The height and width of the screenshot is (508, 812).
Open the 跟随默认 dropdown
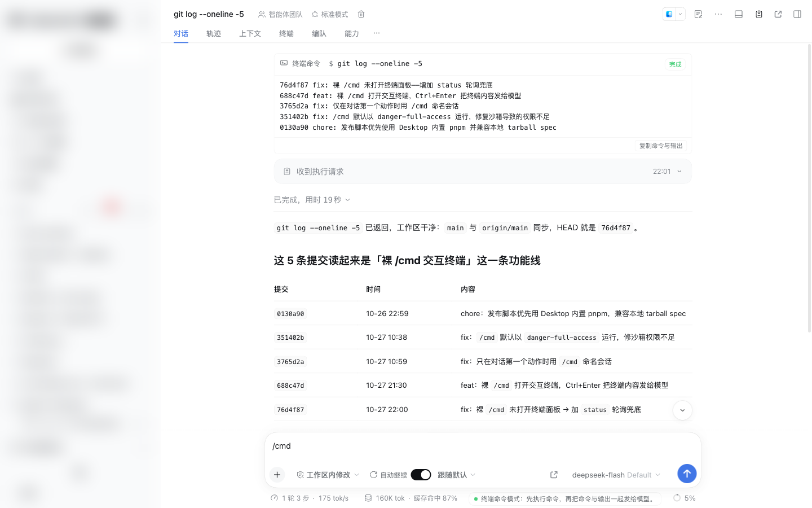click(457, 475)
